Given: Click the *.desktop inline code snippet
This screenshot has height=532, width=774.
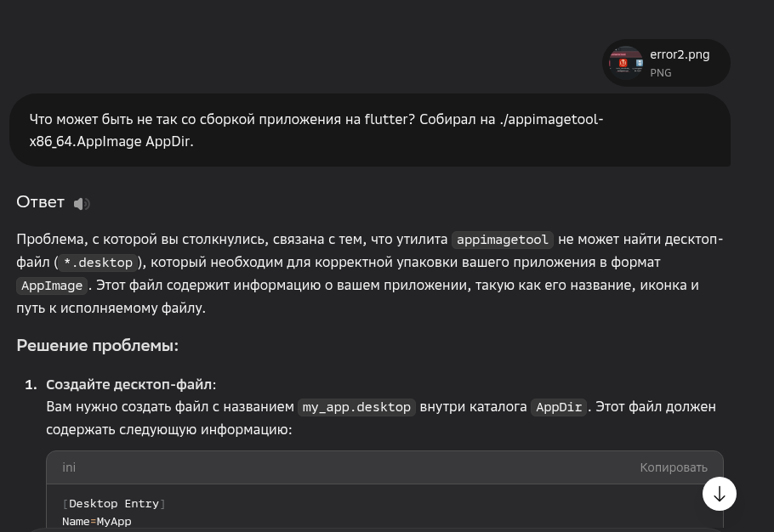Looking at the screenshot, I should [x=98, y=263].
